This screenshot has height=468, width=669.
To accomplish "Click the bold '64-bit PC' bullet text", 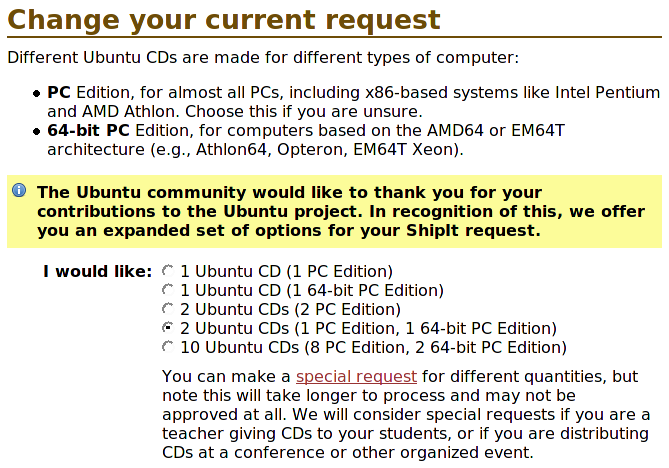I will pyautogui.click(x=88, y=131).
